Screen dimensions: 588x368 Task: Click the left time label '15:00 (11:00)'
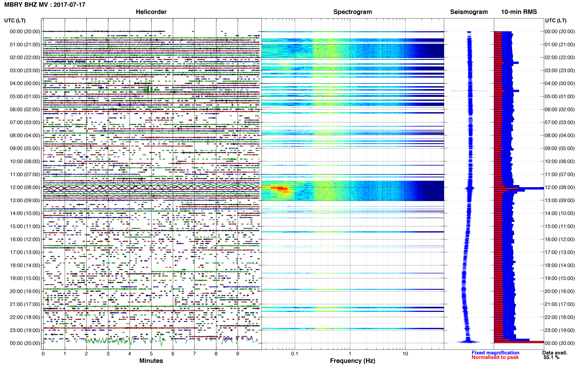[x=25, y=226]
